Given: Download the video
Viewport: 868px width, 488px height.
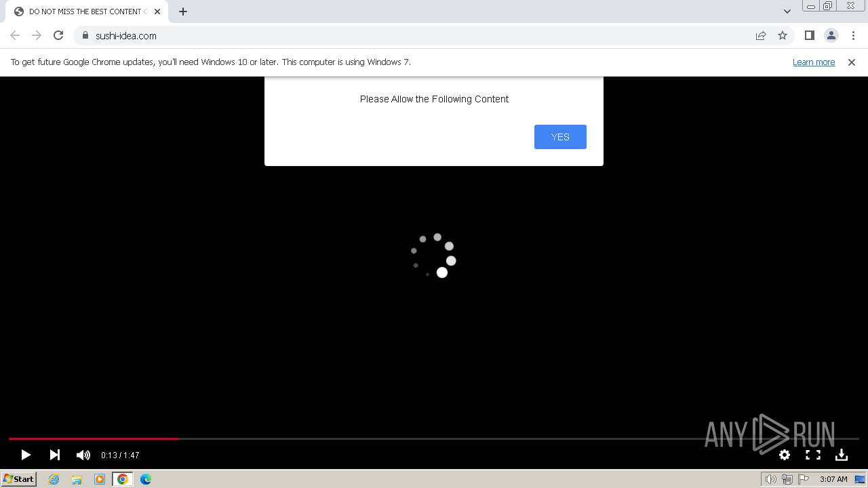Looking at the screenshot, I should (842, 455).
